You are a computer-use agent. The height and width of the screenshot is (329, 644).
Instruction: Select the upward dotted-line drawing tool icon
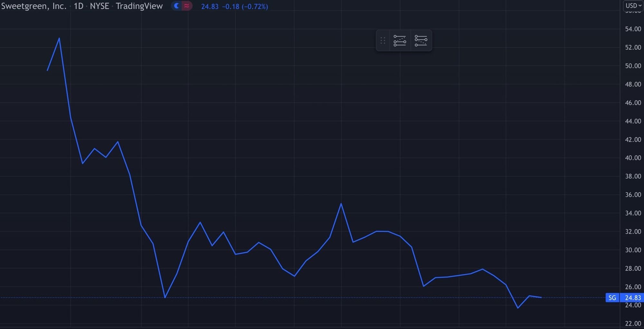click(400, 41)
